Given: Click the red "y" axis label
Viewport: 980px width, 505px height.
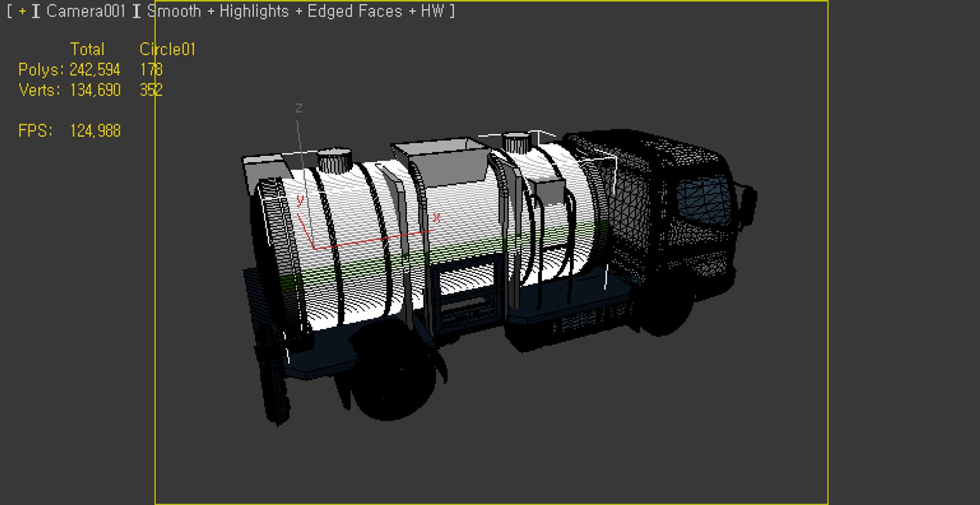Looking at the screenshot, I should click(300, 200).
